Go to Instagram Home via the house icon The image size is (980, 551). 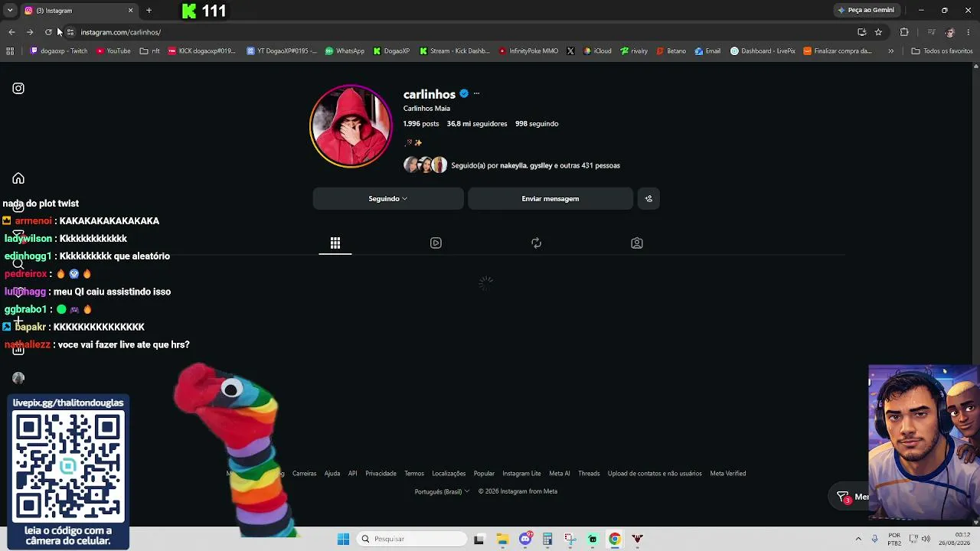pos(18,178)
